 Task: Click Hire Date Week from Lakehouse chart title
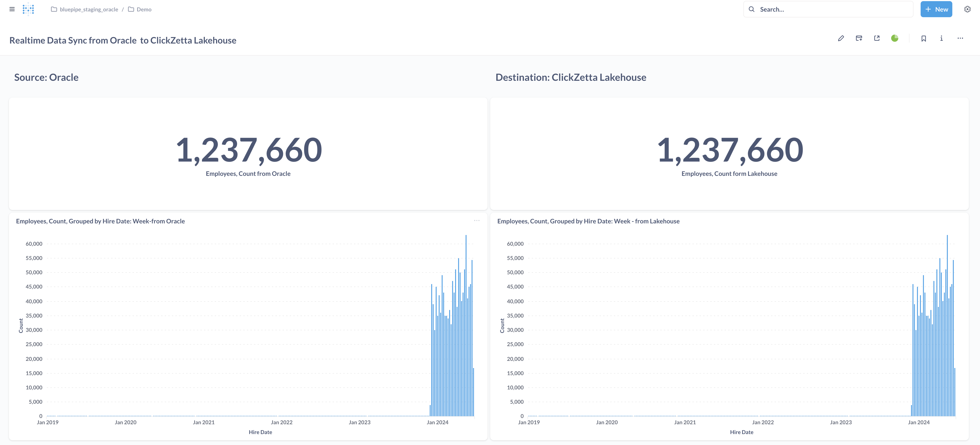coord(588,221)
